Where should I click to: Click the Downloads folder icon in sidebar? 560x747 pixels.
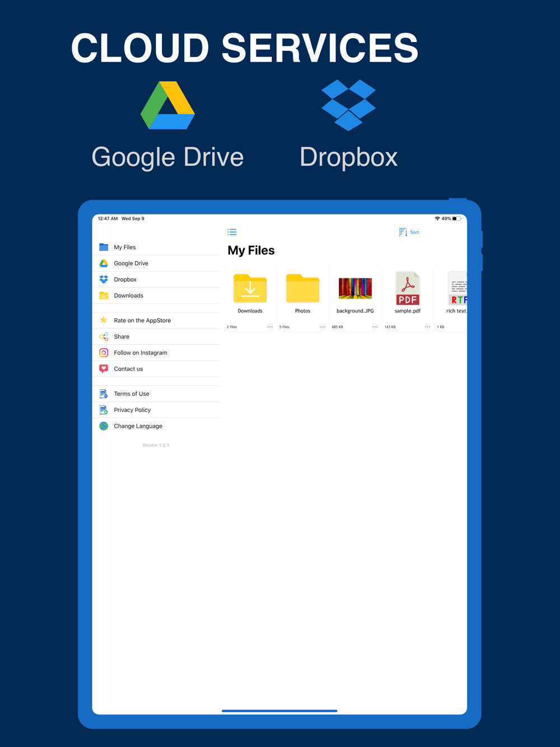[x=104, y=296]
